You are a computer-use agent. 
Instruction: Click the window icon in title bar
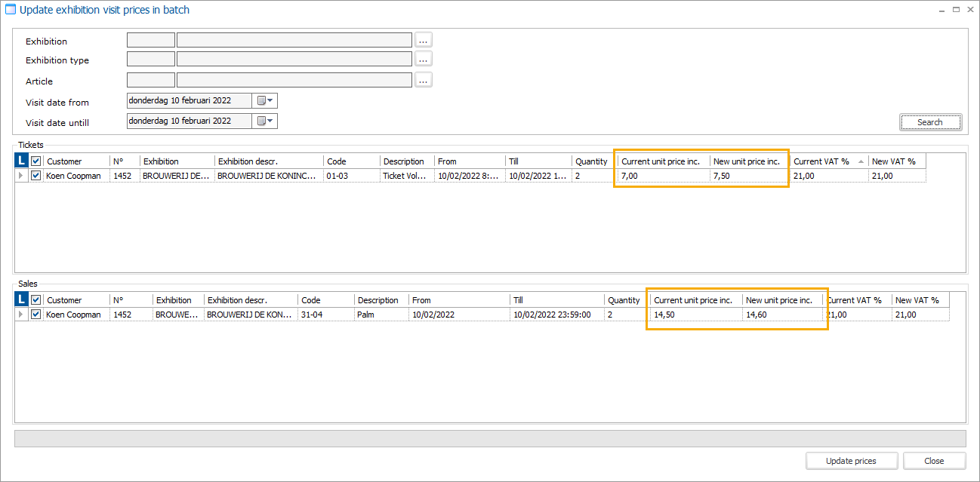[x=11, y=10]
